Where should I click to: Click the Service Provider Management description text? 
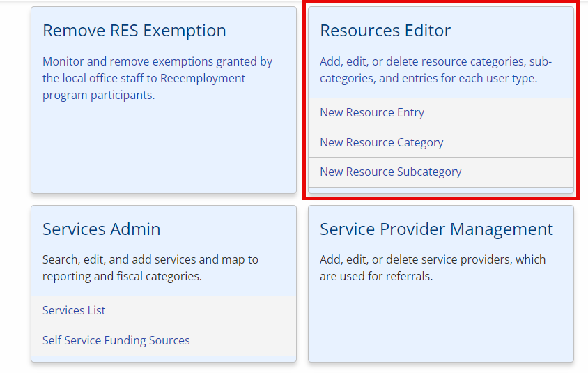(432, 268)
